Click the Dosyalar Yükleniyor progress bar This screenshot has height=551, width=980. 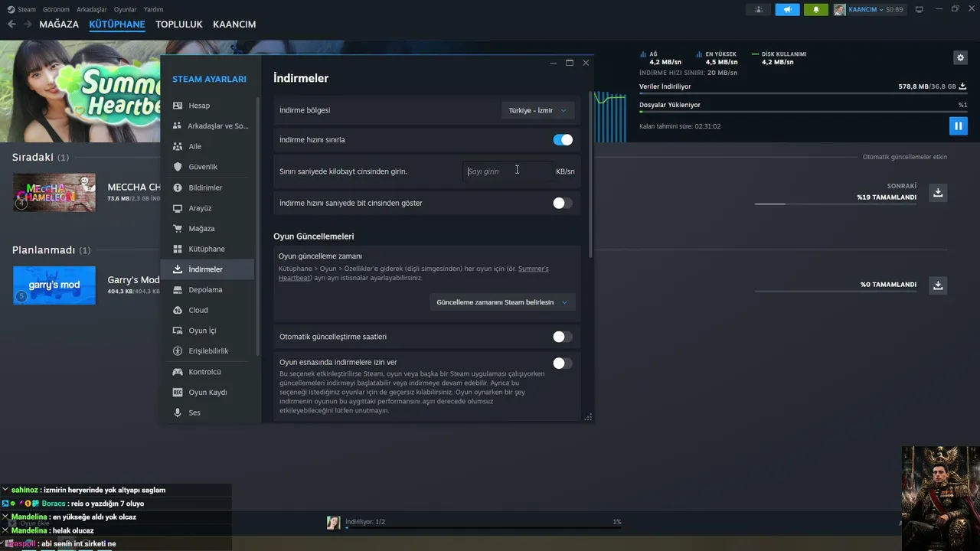(x=803, y=112)
